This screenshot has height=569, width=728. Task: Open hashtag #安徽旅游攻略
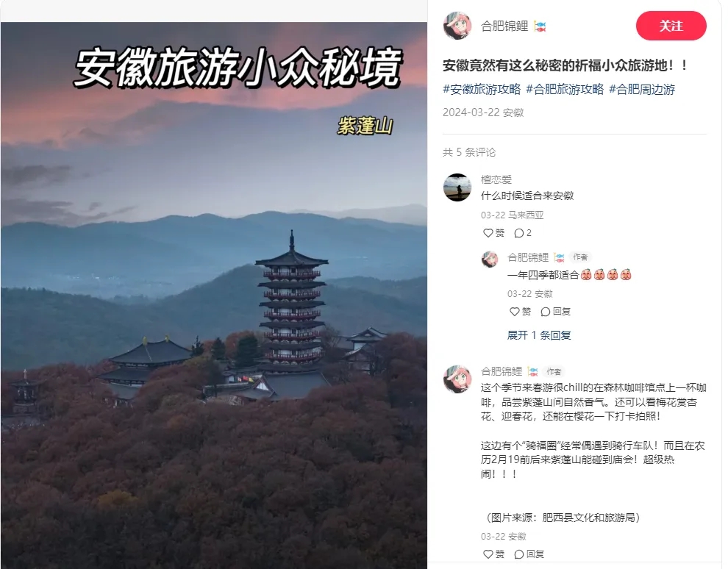coord(482,89)
